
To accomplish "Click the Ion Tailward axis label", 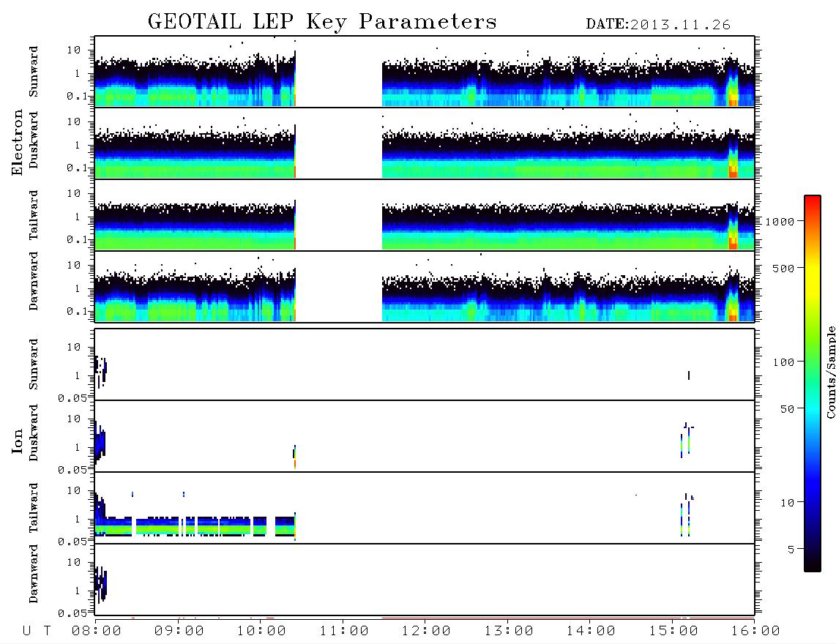I will [x=33, y=508].
